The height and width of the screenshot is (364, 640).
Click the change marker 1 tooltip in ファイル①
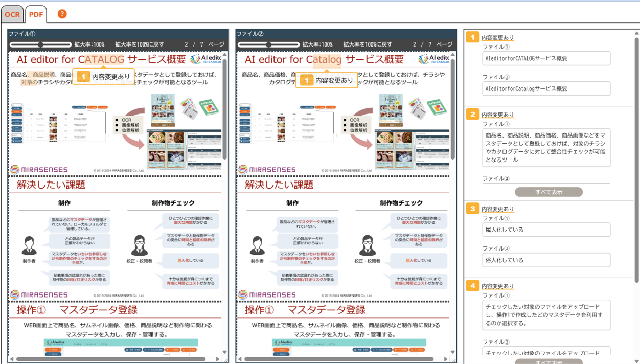tap(104, 77)
